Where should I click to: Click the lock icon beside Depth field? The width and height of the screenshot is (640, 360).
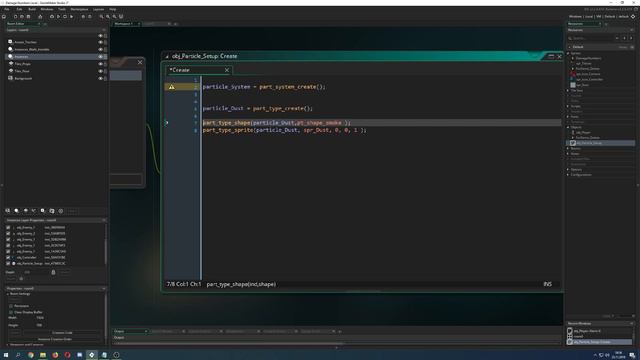[x=53, y=272]
